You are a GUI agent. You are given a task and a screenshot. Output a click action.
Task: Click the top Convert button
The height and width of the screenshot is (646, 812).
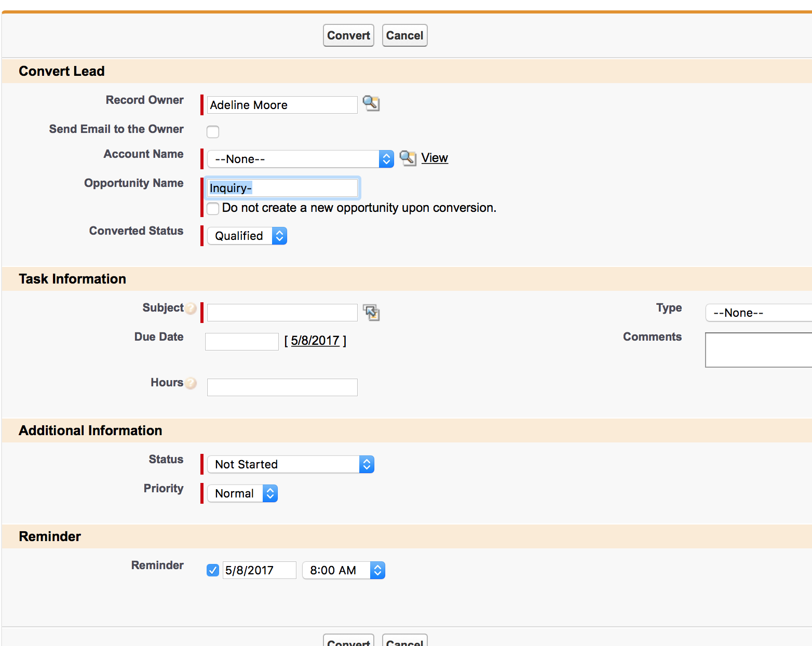[348, 35]
